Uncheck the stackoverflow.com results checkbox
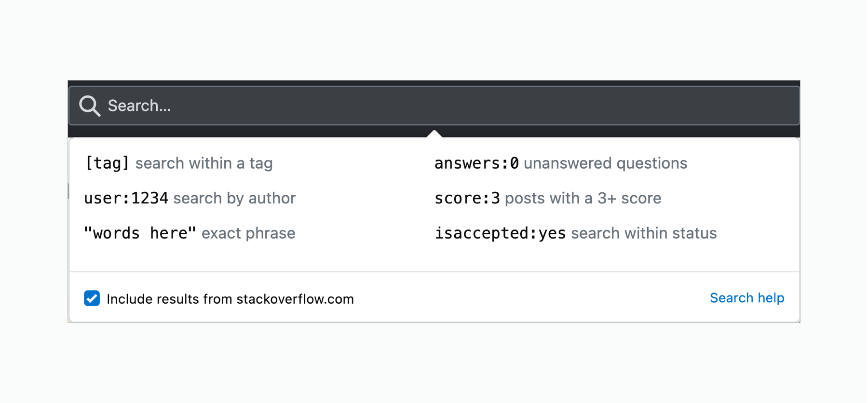This screenshot has height=403, width=868. tap(92, 298)
